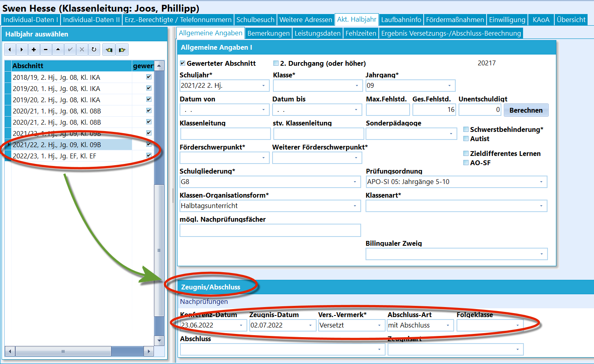Refresh the Halbjahr list
Image resolution: width=594 pixels, height=364 pixels.
pyautogui.click(x=94, y=50)
